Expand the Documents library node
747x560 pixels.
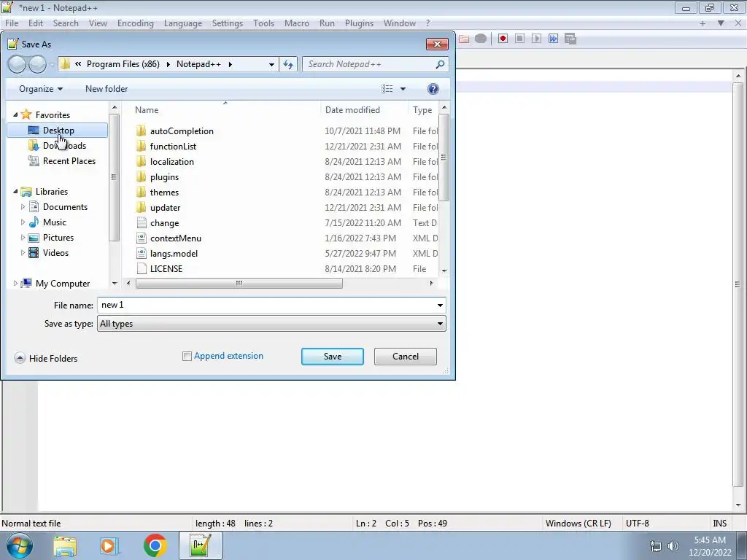click(23, 206)
